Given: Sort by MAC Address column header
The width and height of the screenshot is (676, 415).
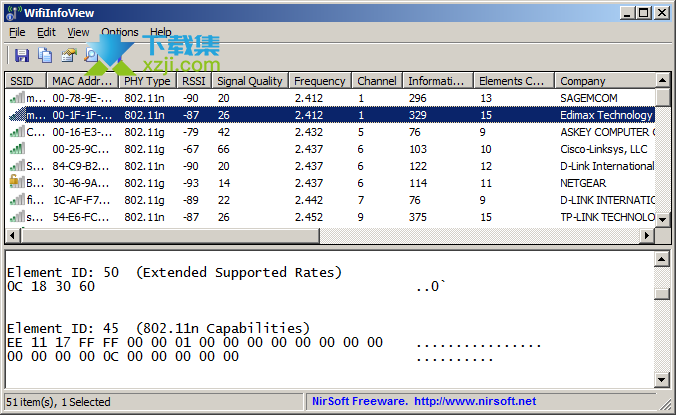Looking at the screenshot, I should (82, 81).
